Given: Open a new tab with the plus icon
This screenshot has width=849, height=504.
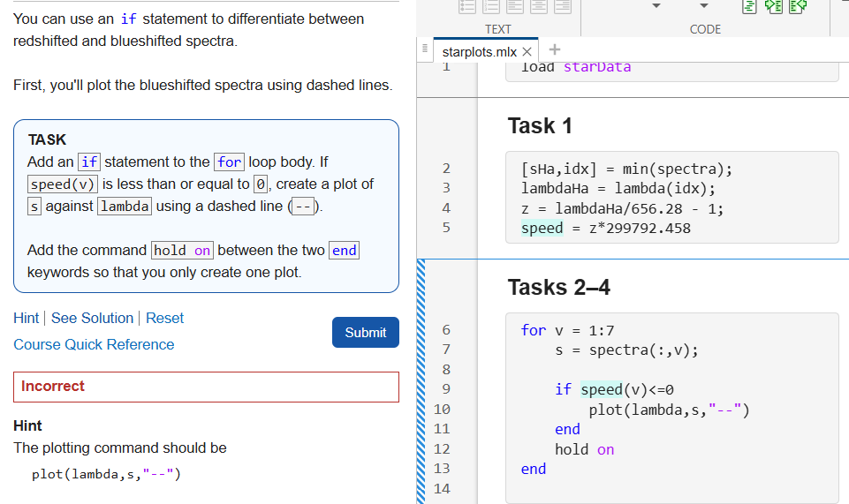Looking at the screenshot, I should tap(554, 50).
